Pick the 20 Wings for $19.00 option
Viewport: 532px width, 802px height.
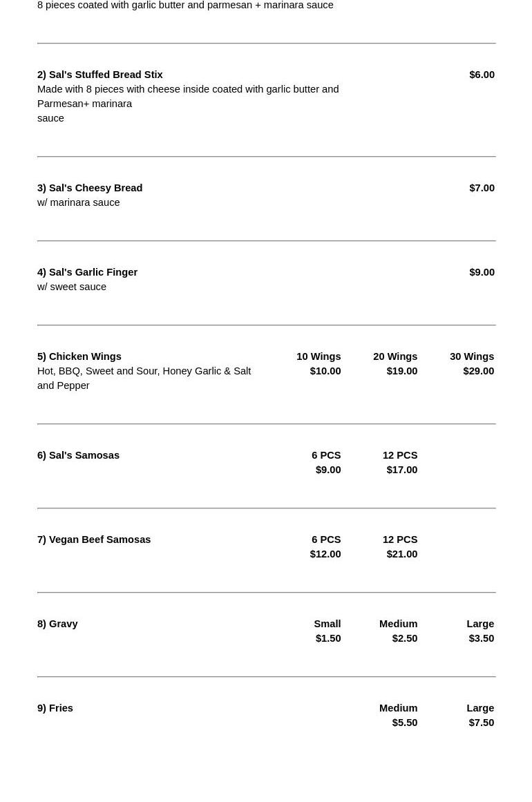396,364
